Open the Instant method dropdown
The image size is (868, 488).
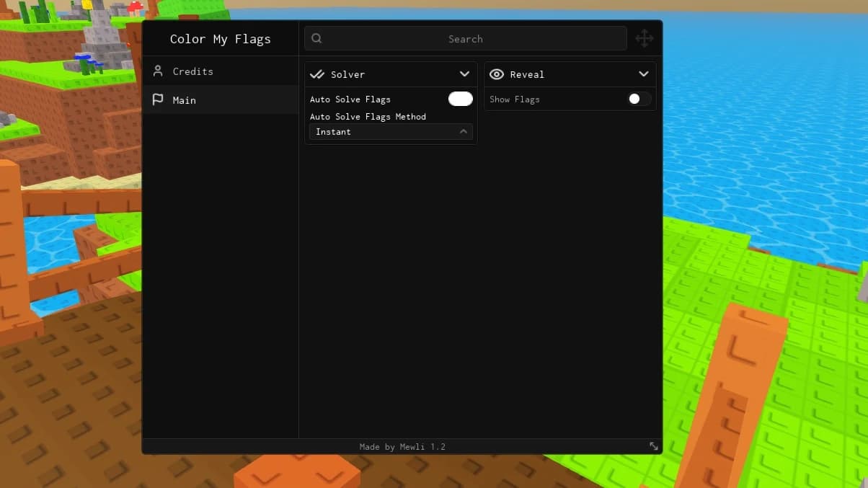point(391,132)
